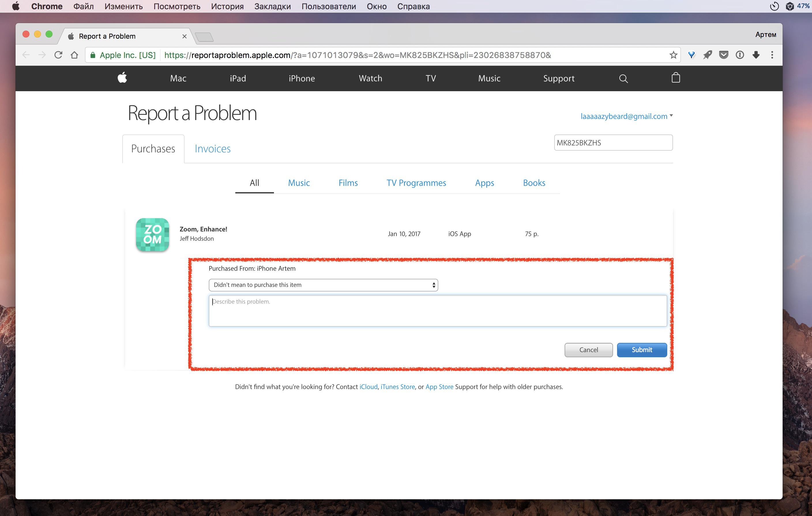This screenshot has width=812, height=516.
Task: Open the Справка menu
Action: point(413,6)
